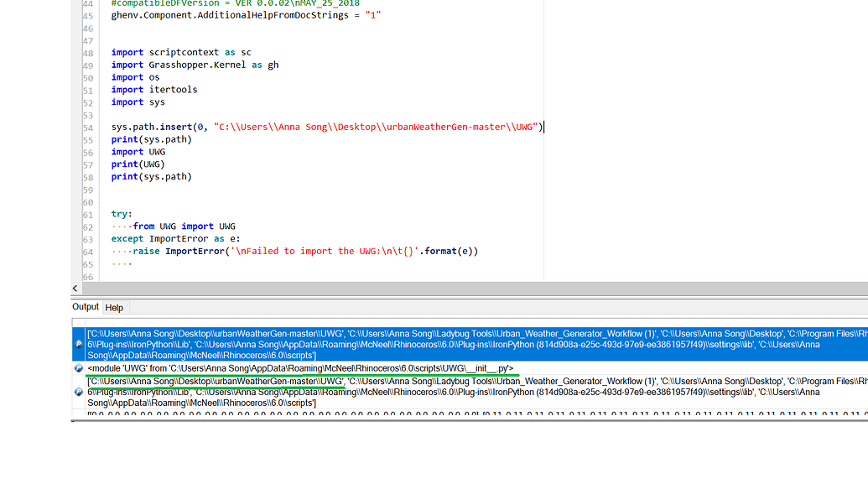Switch to the Help tab
This screenshot has height=489, width=868.
[114, 307]
